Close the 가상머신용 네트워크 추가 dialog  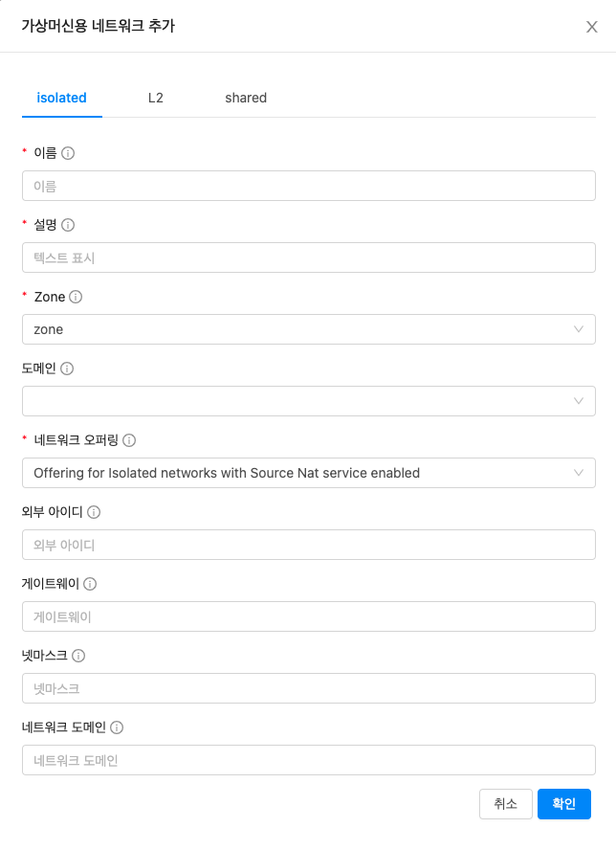[592, 27]
